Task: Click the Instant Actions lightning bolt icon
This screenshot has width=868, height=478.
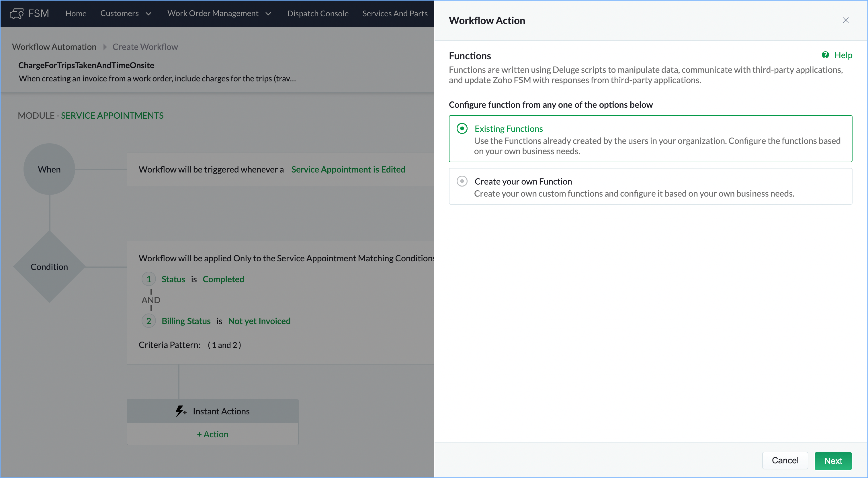Action: click(x=180, y=411)
